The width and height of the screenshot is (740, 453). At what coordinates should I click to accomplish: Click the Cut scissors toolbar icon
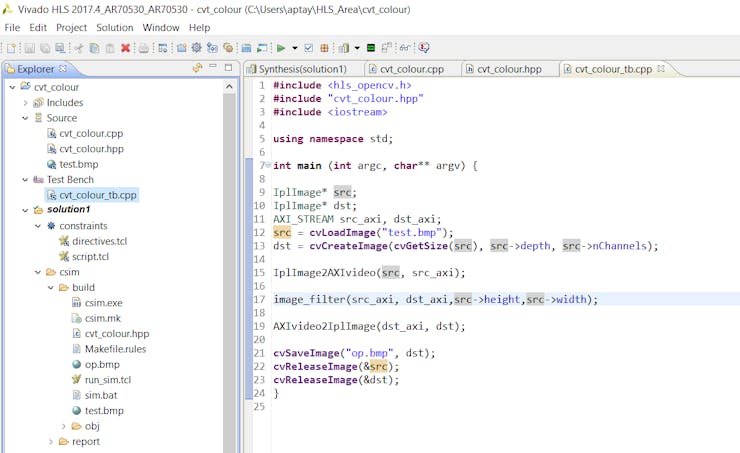pyautogui.click(x=79, y=48)
